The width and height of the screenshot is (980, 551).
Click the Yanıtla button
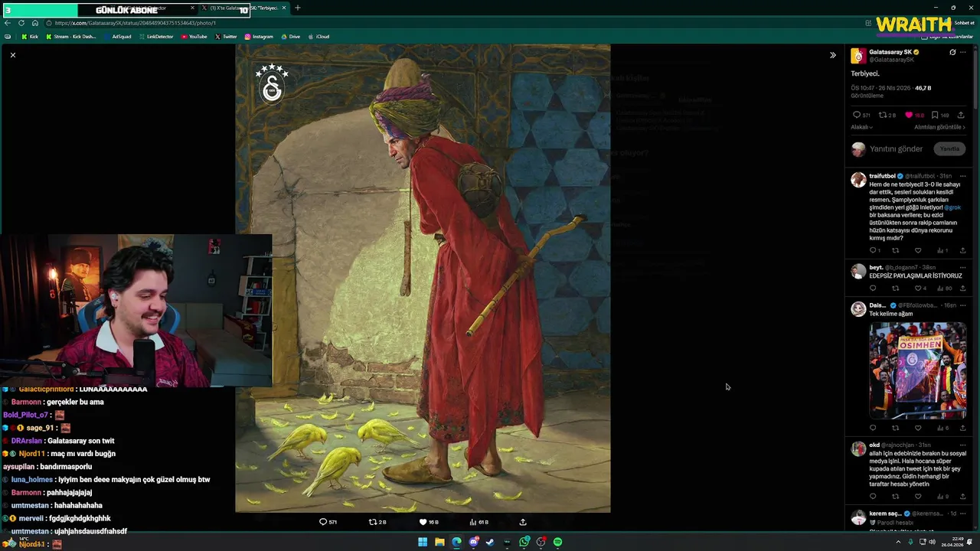[949, 148]
